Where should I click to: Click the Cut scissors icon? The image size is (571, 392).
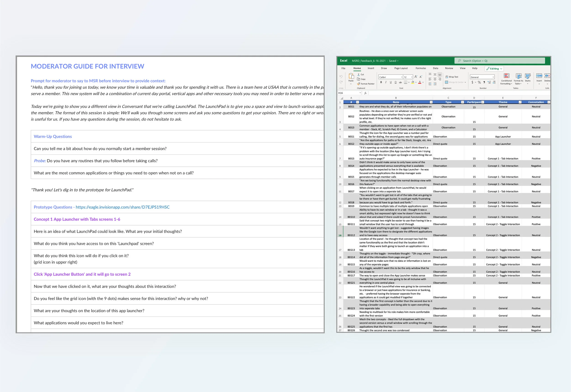[359, 74]
